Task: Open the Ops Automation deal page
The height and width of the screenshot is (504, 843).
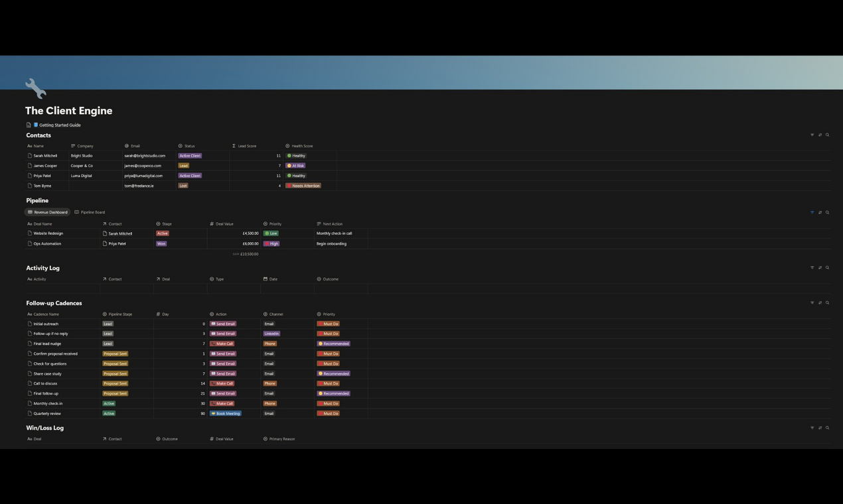Action: [47, 243]
